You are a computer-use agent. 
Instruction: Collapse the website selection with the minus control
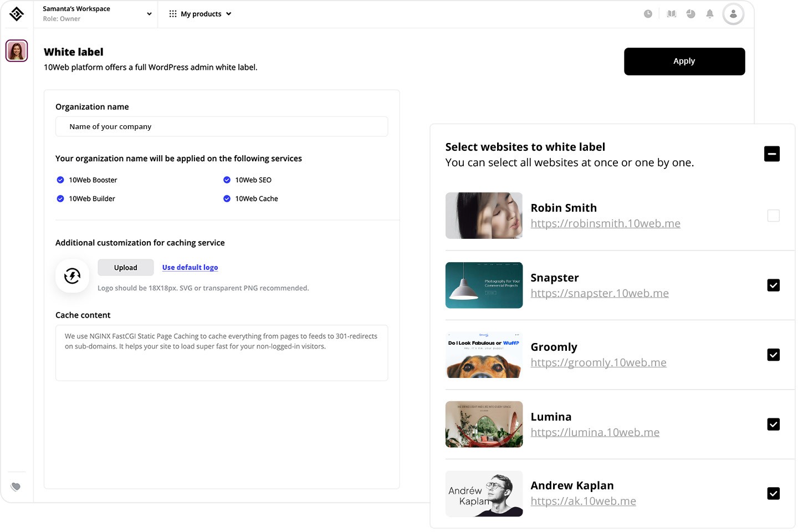click(x=772, y=154)
